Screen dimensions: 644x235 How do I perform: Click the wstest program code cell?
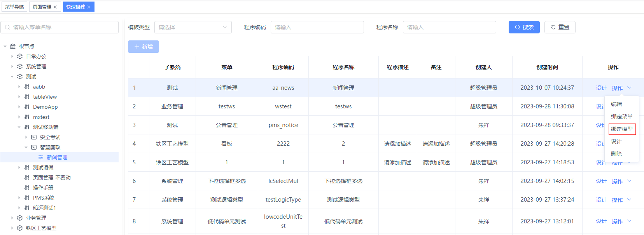point(283,106)
